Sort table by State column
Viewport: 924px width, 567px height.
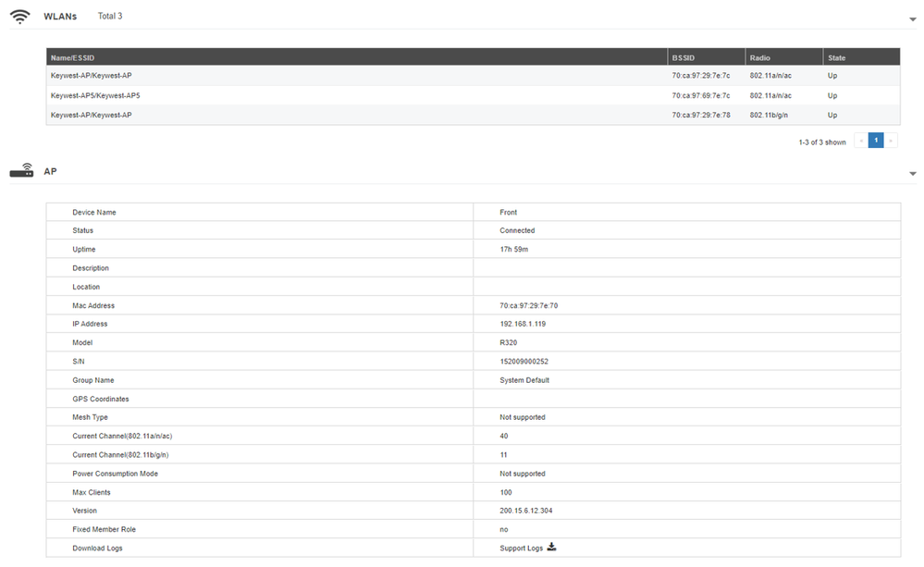[x=836, y=57]
